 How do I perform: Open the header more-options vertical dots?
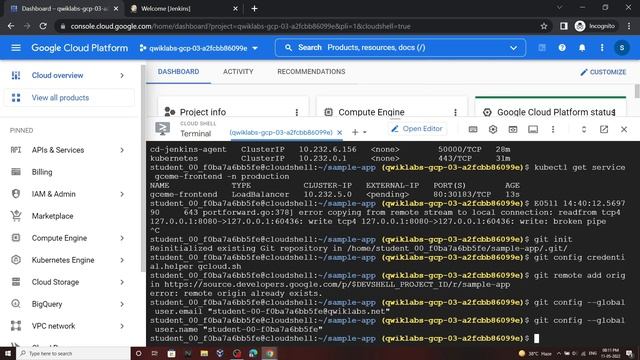pyautogui.click(x=602, y=48)
